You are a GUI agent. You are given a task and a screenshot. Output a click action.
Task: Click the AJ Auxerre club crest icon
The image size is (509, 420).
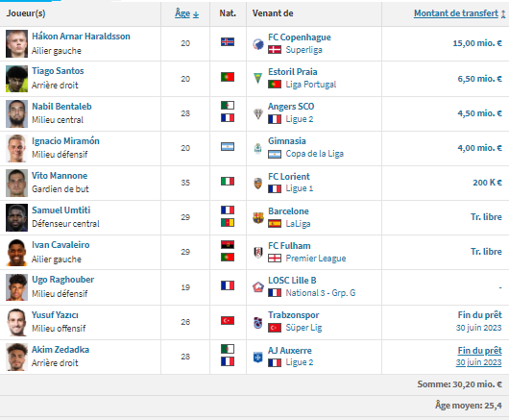tap(258, 357)
